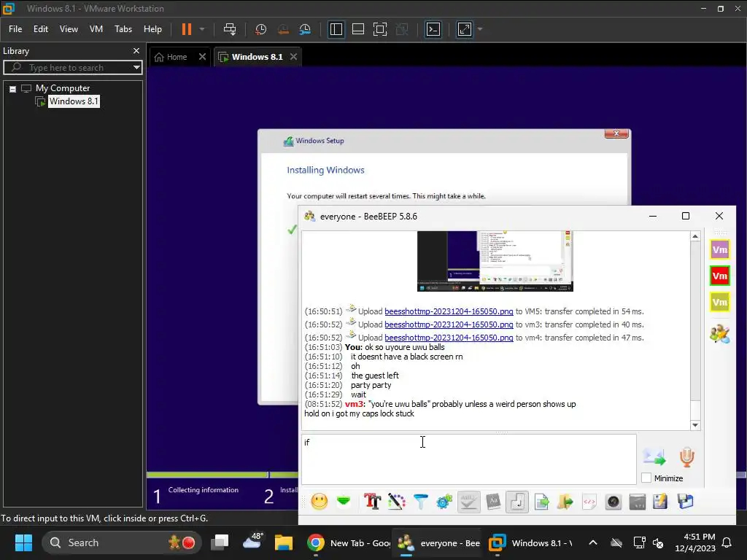Toggle the spell checking button

pyautogui.click(x=469, y=502)
